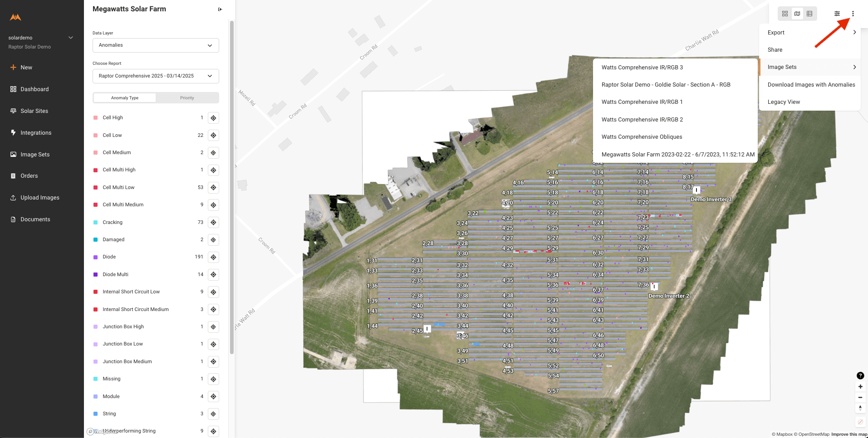Select Megawatts Solar Farm 2023-02-22 image set
This screenshot has height=438, width=868.
pos(675,155)
